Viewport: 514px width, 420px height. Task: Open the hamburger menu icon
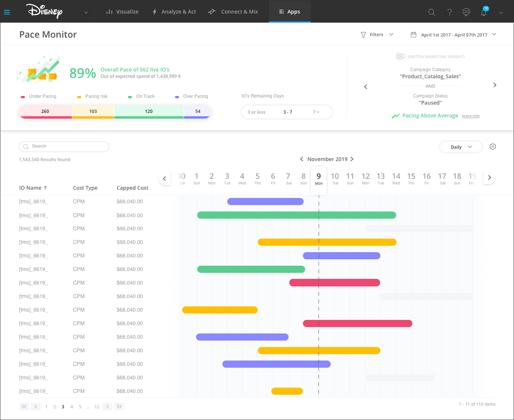[7, 12]
